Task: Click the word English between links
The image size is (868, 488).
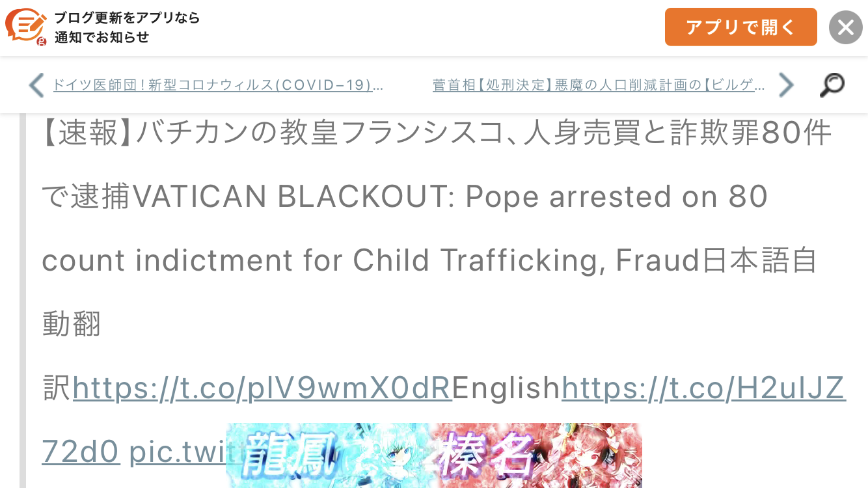Action: pos(507,388)
